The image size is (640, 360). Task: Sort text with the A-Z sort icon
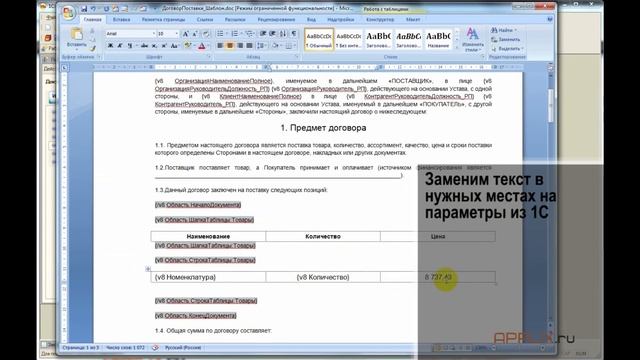[283, 34]
